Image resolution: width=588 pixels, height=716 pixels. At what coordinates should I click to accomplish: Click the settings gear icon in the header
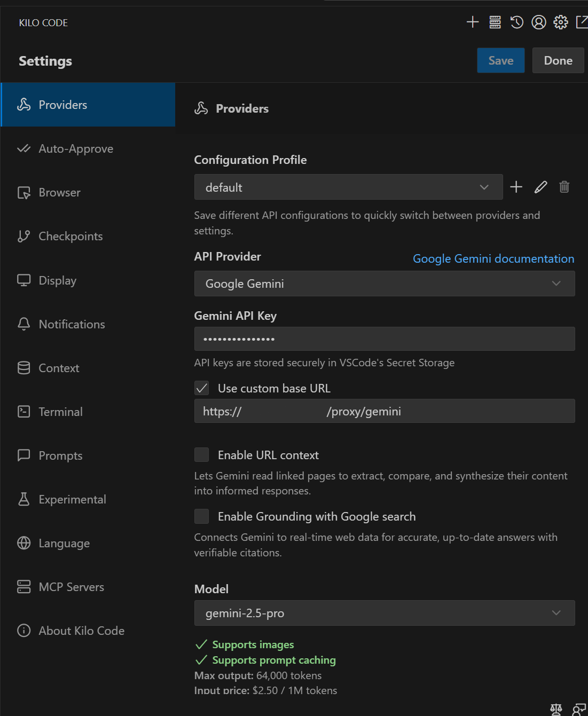(x=561, y=22)
